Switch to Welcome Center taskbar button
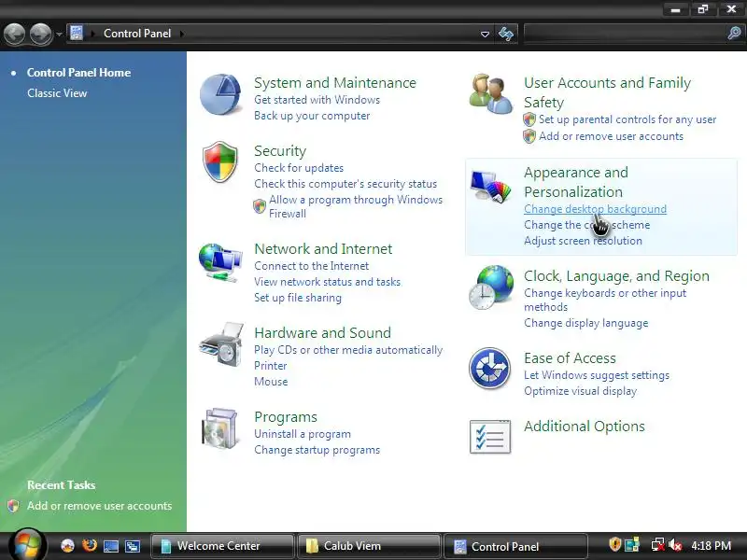Screen dimensions: 747x560 tap(222, 546)
